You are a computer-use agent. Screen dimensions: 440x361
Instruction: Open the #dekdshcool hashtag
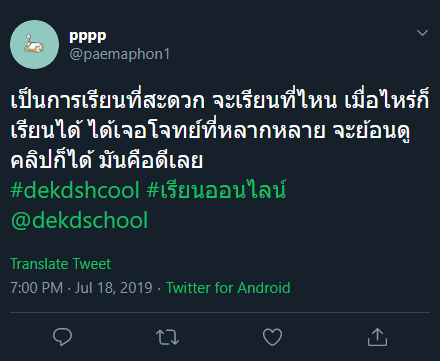[x=75, y=191]
